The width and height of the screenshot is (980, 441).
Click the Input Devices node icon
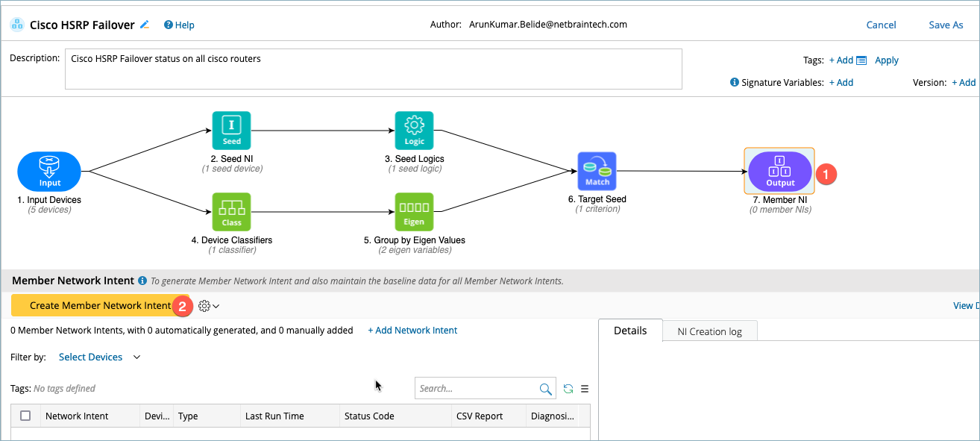point(49,172)
